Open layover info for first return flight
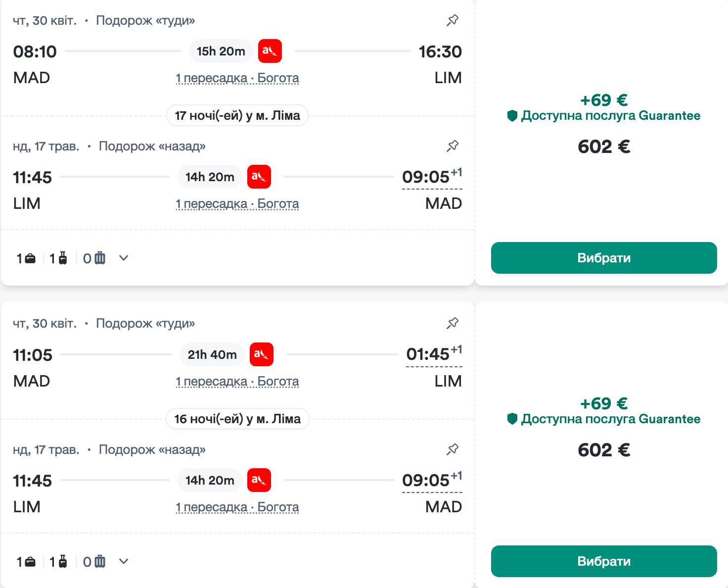This screenshot has height=588, width=728. [x=237, y=204]
